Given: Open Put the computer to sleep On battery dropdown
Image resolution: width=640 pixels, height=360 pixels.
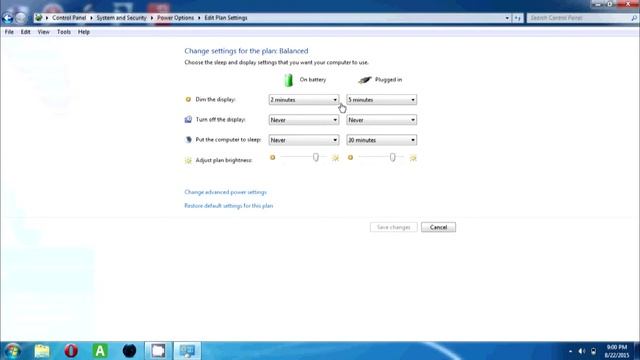Looking at the screenshot, I should [304, 140].
